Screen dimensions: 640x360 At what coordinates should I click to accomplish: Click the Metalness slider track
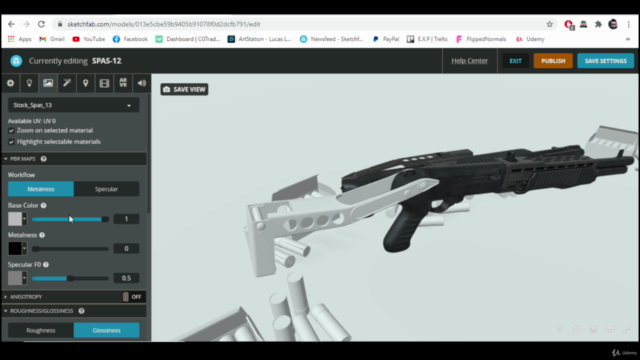coord(70,249)
